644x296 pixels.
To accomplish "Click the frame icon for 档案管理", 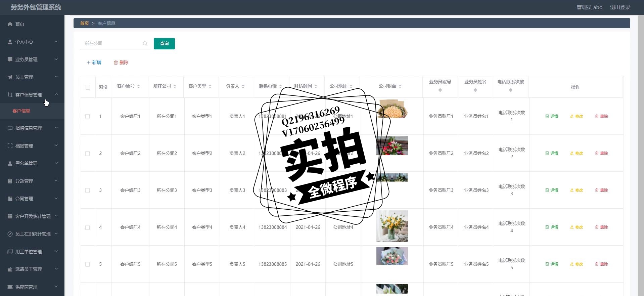I will 10,146.
